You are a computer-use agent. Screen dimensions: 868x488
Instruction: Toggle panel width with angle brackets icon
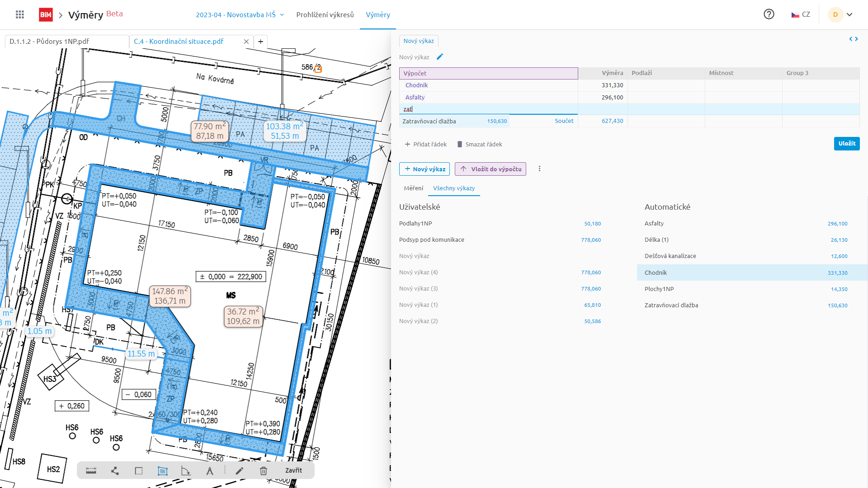pyautogui.click(x=854, y=39)
